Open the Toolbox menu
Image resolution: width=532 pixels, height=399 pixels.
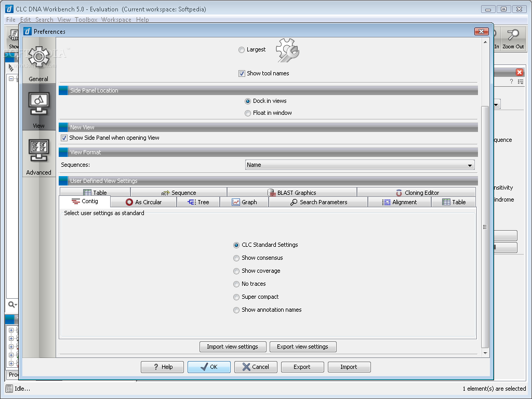86,20
